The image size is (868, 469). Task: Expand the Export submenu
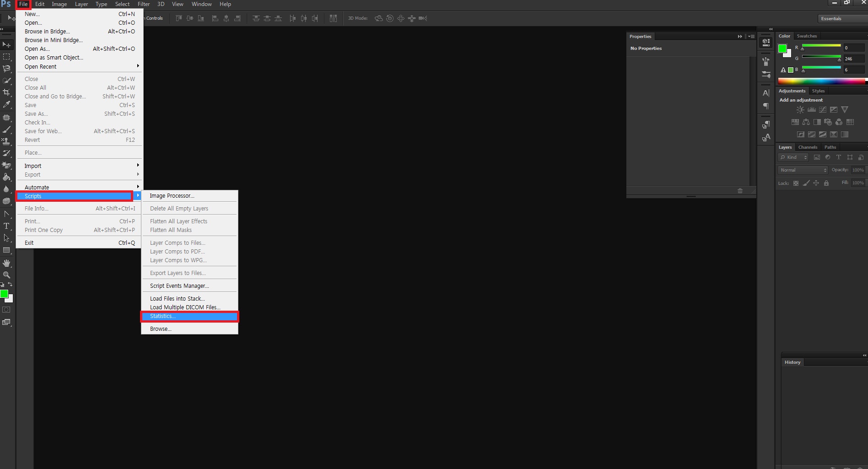(80, 175)
